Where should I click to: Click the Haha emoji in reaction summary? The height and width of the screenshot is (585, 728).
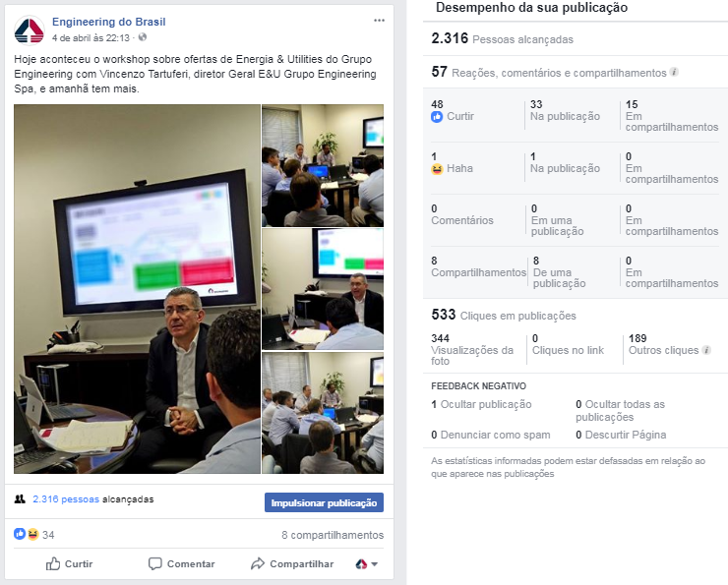click(32, 535)
